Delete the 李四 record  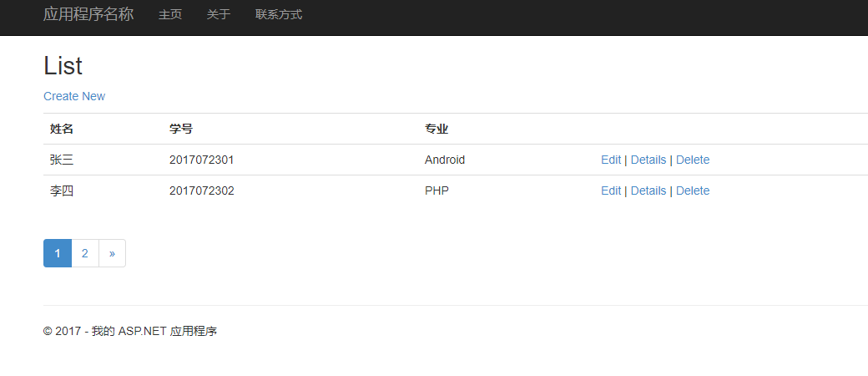point(693,191)
